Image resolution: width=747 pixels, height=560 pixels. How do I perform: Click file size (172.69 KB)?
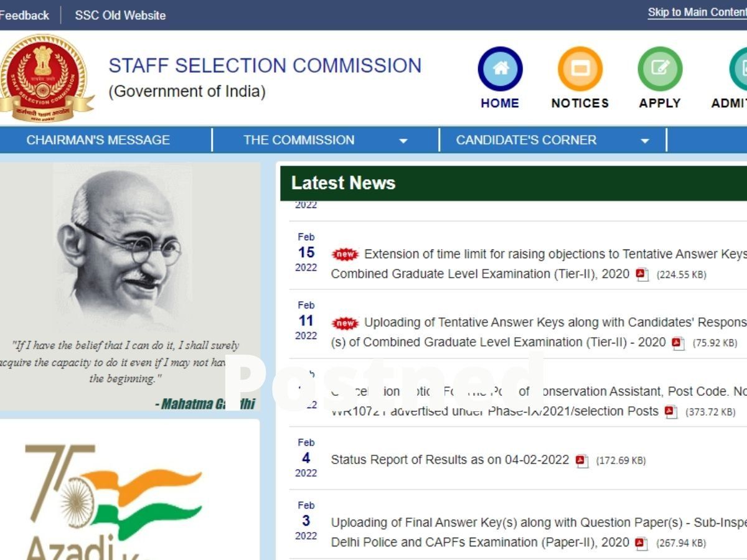[x=621, y=461]
